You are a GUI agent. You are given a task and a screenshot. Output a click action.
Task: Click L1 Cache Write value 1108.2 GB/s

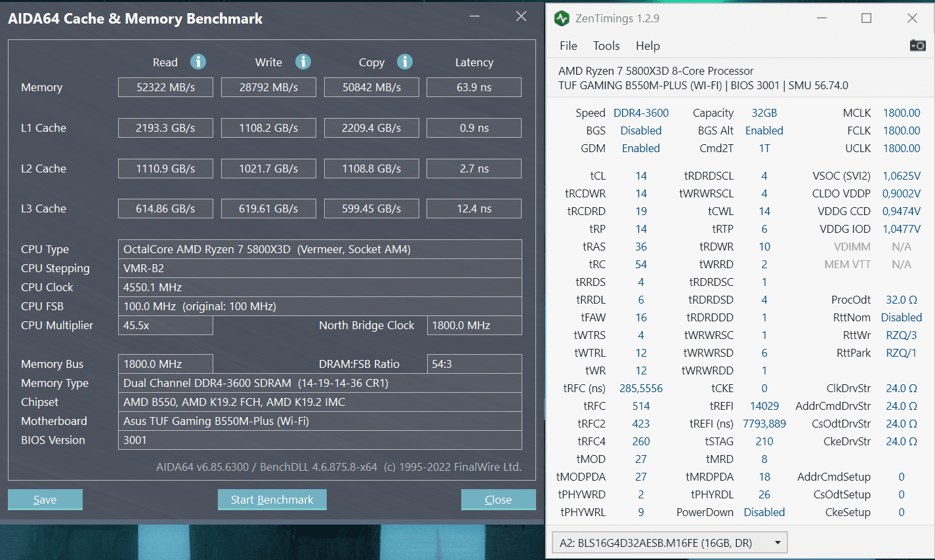(x=268, y=128)
